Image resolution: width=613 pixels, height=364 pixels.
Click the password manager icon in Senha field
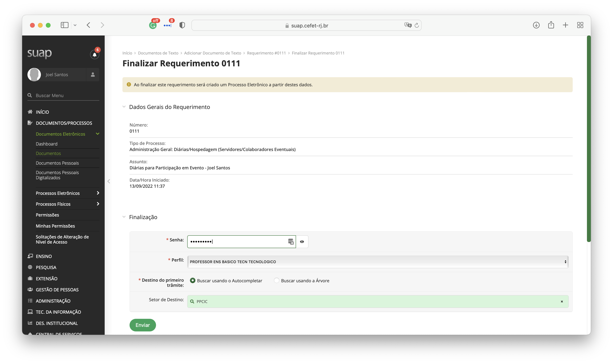click(291, 242)
